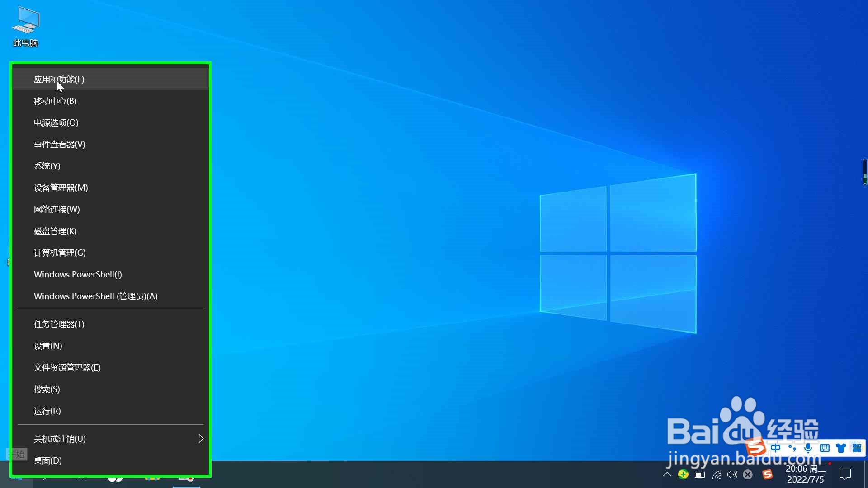
Task: Select 应用和功能(F) in the context menu
Action: [111, 80]
